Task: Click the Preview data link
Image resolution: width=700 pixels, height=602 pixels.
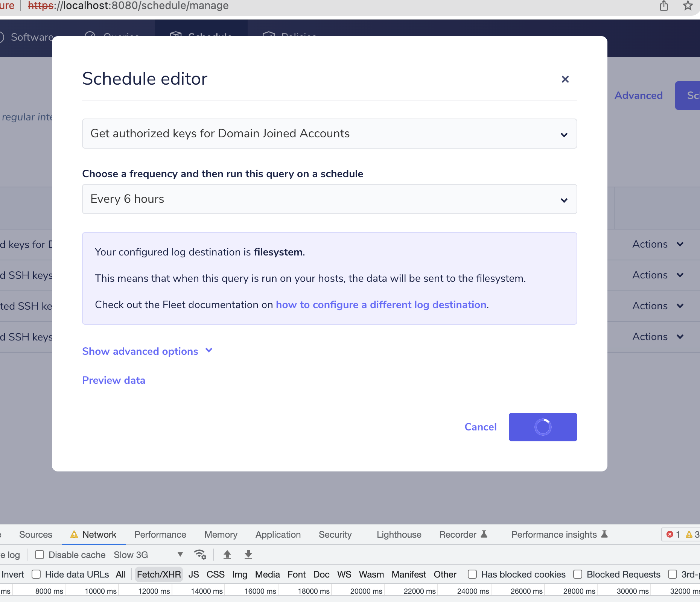Action: tap(114, 380)
